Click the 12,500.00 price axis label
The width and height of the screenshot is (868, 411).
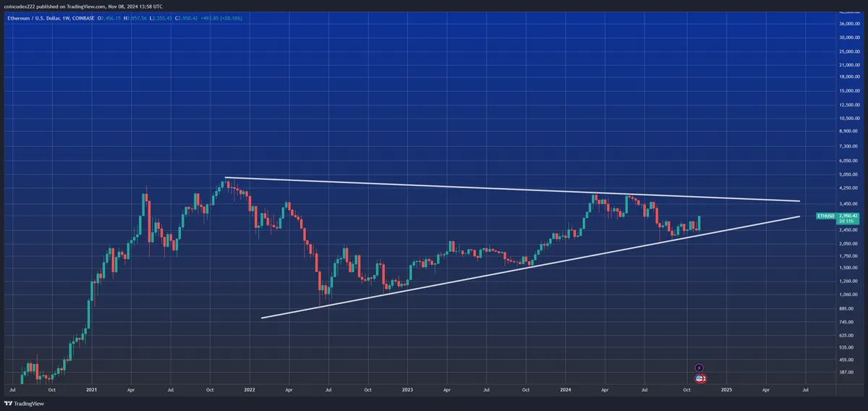(849, 104)
